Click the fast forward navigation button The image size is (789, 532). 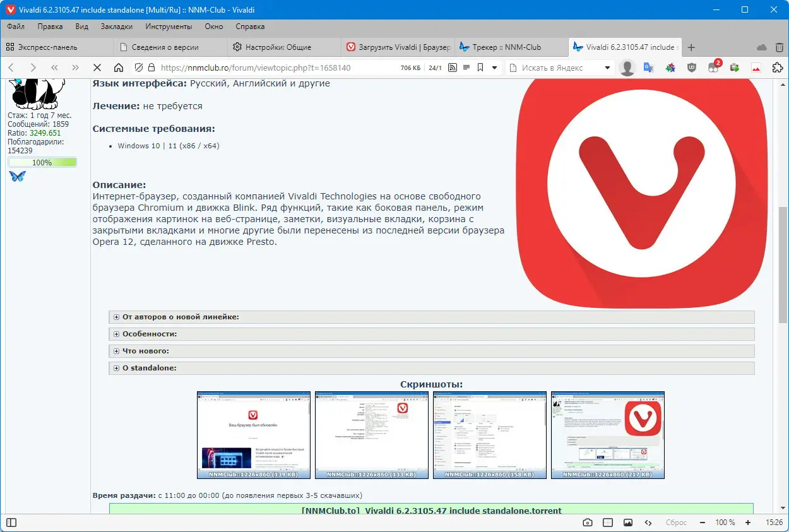76,68
